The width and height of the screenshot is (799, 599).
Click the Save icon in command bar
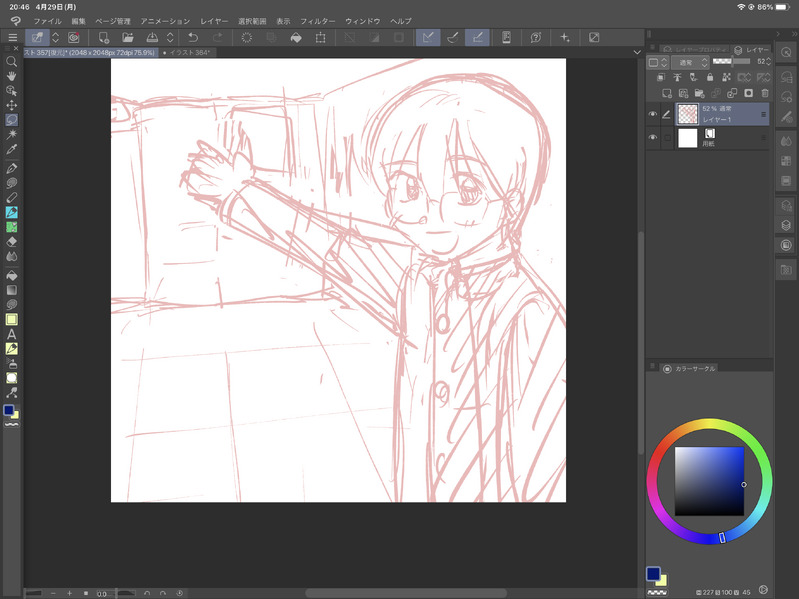tap(152, 38)
